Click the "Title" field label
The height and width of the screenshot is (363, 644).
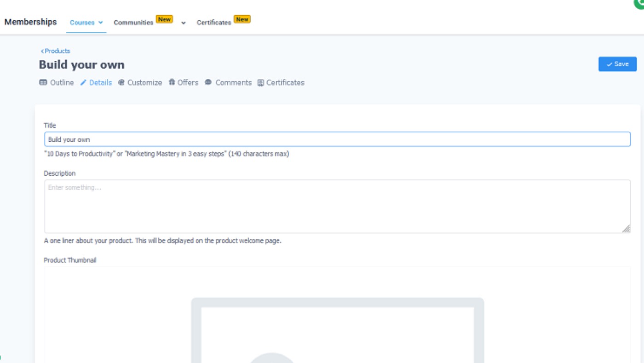pos(50,126)
